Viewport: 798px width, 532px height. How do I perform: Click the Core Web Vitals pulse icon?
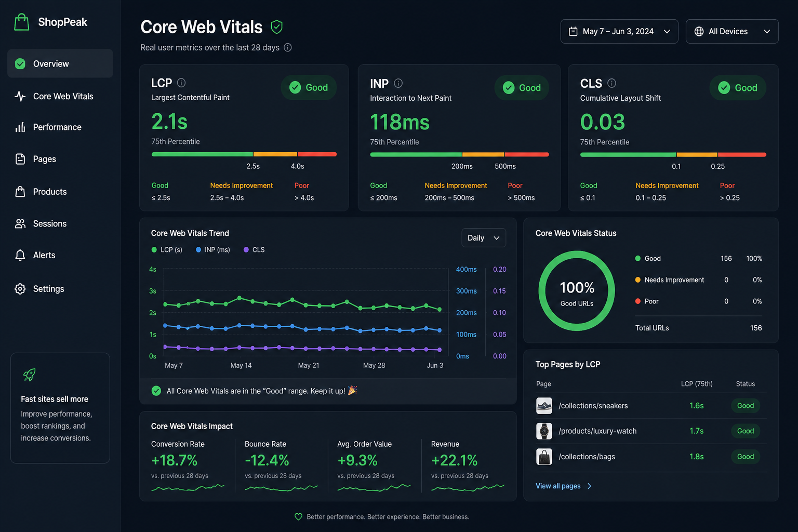coord(20,96)
